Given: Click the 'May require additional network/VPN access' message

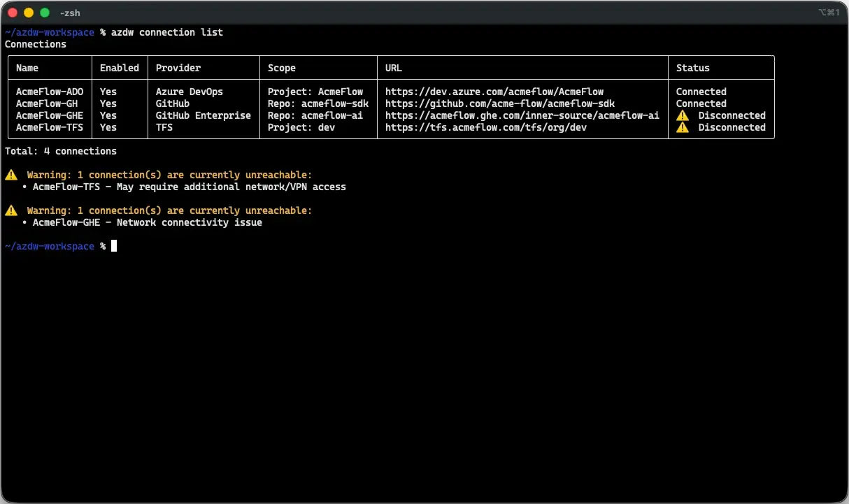Looking at the screenshot, I should click(231, 187).
